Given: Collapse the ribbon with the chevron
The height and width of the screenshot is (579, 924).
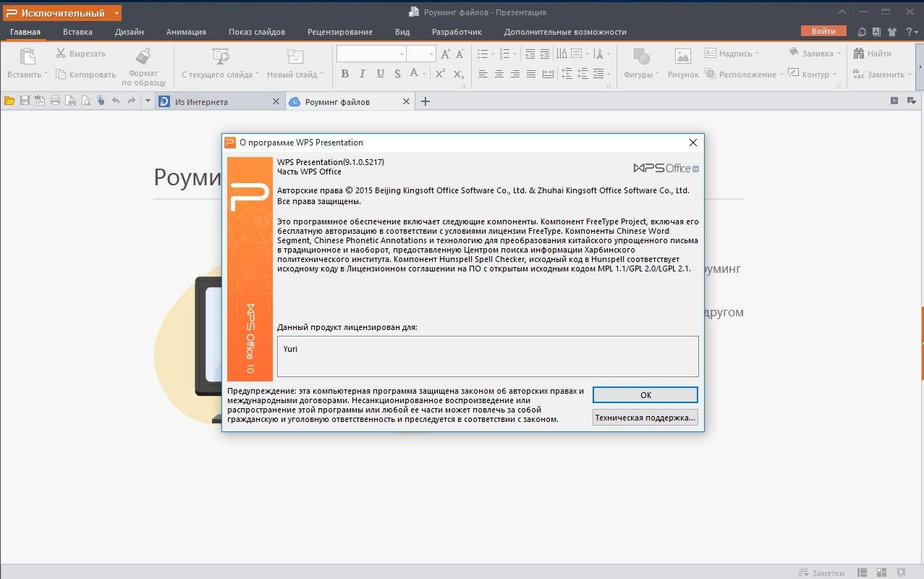Looking at the screenshot, I should pos(842,12).
